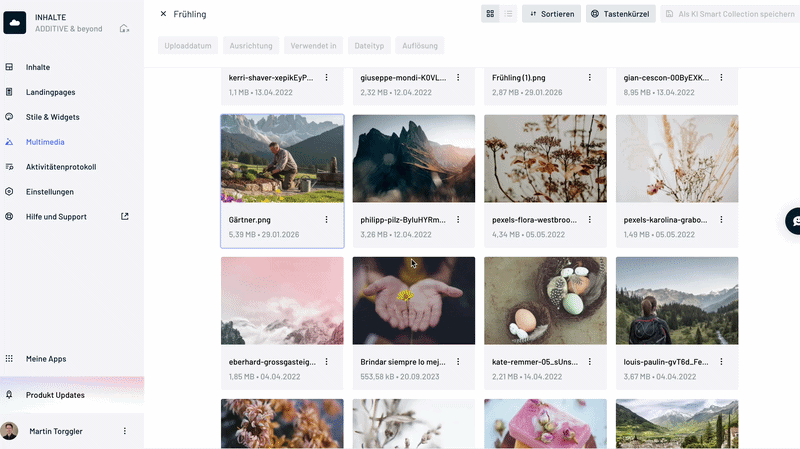
Task: Go to Stile & Widgets section
Action: [x=53, y=117]
